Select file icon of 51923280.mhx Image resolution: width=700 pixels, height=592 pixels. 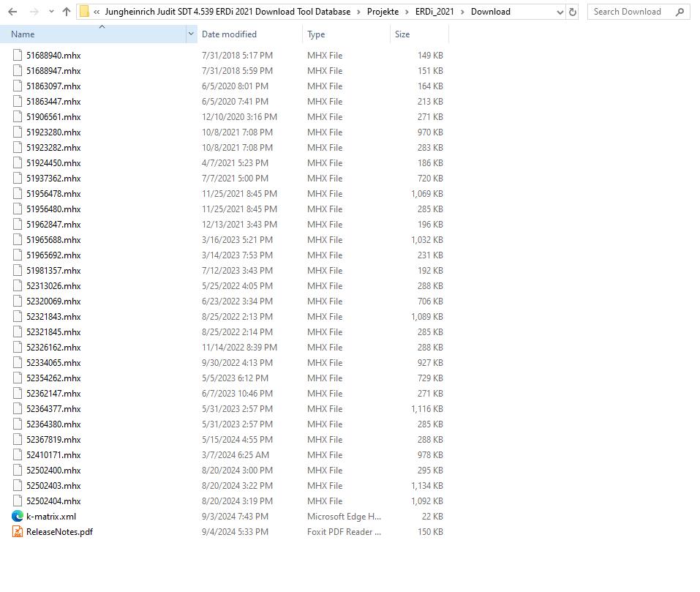(18, 132)
